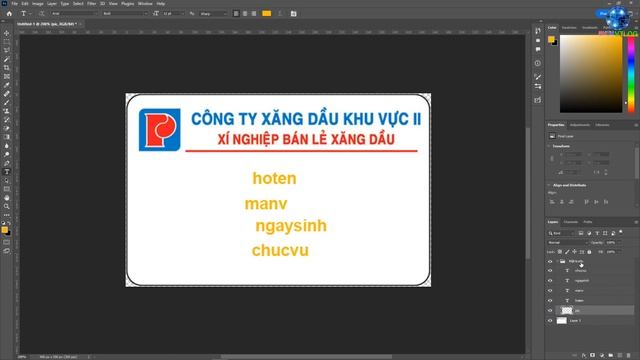
Task: Center-align the text
Action: pyautogui.click(x=245, y=13)
